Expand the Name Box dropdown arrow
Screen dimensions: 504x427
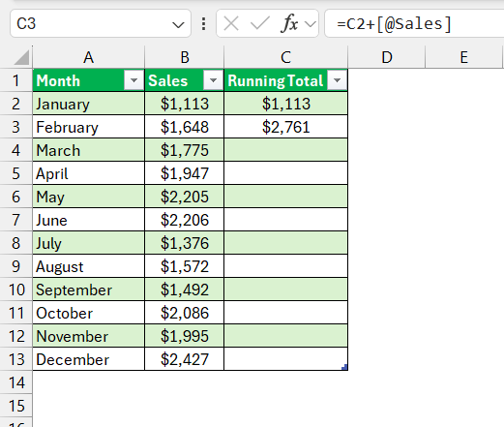point(178,24)
